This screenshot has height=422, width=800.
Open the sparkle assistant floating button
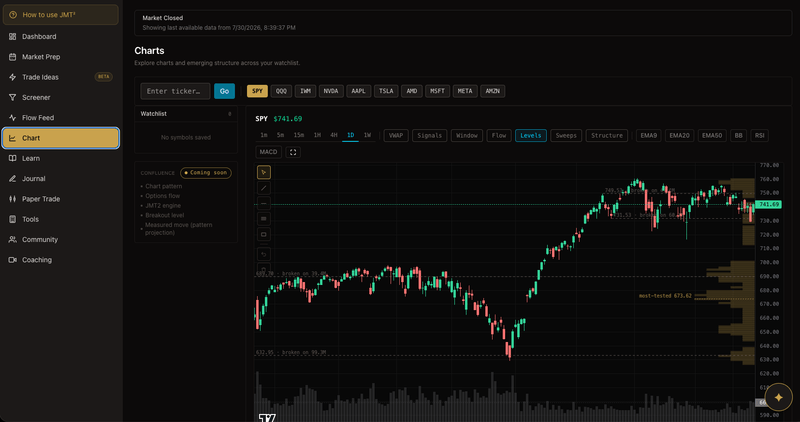click(779, 397)
